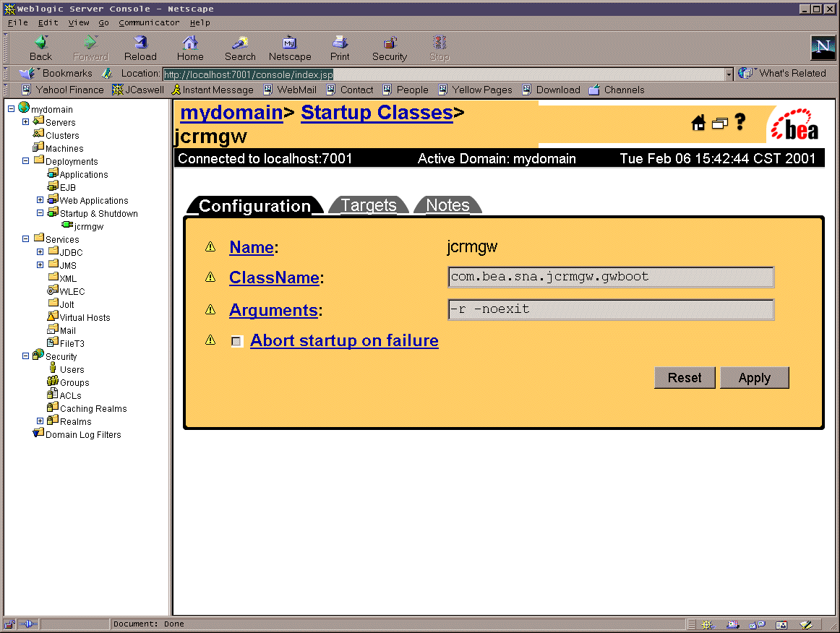This screenshot has width=840, height=633.
Task: Click the Arguments input field
Action: coord(611,309)
